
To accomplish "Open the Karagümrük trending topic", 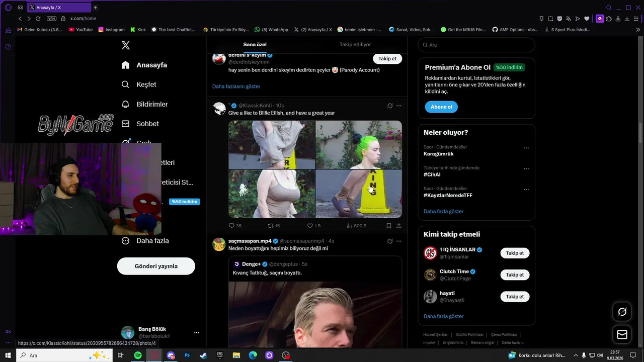I will [x=439, y=154].
